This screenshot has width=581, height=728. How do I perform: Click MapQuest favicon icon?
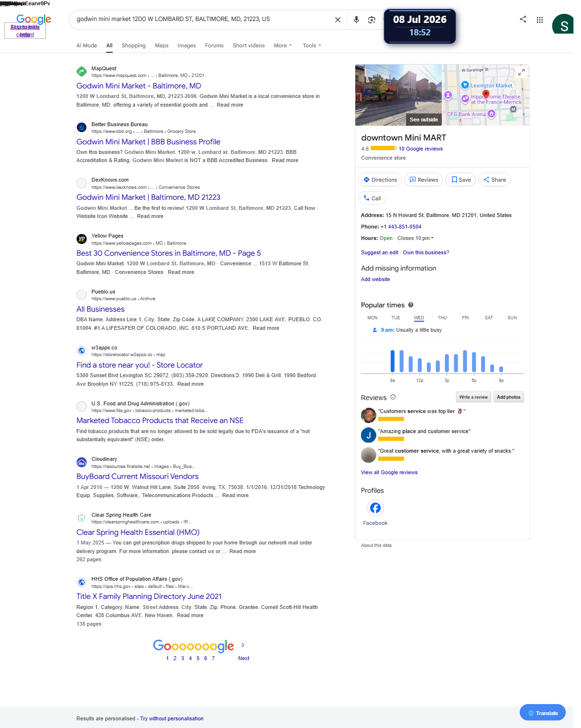[x=82, y=72]
